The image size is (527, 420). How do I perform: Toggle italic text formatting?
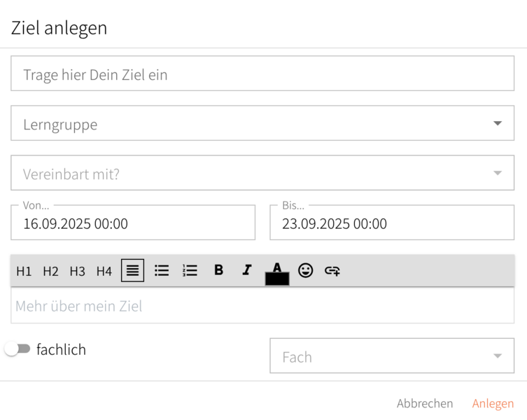(246, 270)
